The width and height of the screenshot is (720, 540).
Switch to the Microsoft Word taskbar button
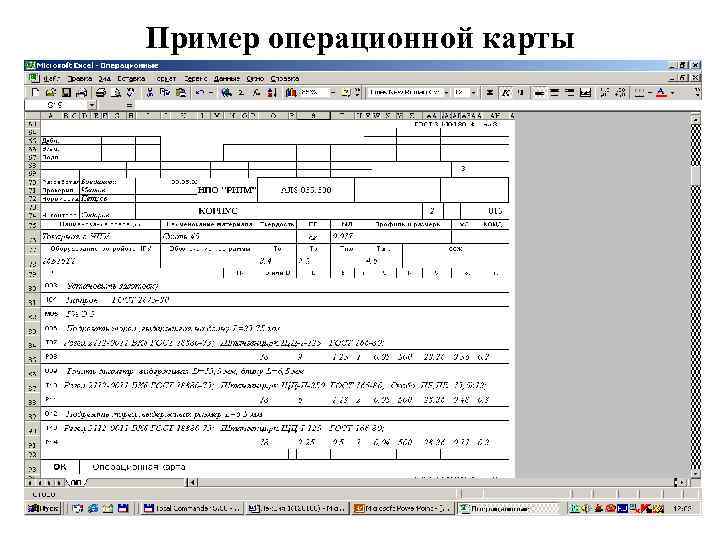click(x=297, y=508)
